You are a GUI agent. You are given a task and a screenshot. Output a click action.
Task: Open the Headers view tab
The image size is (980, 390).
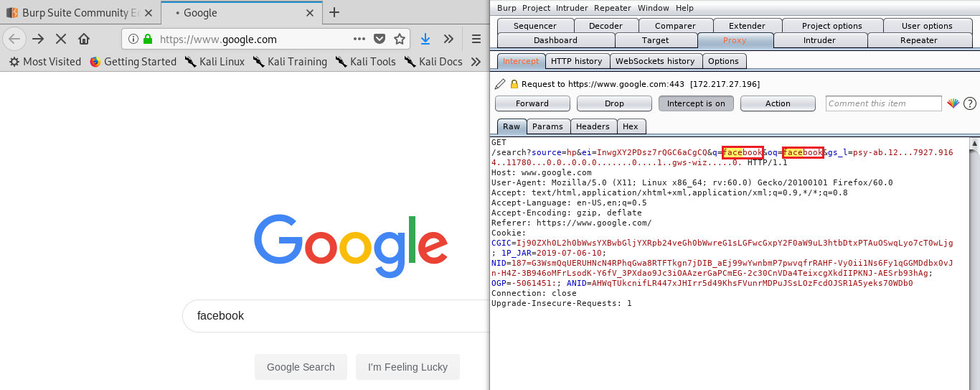593,126
